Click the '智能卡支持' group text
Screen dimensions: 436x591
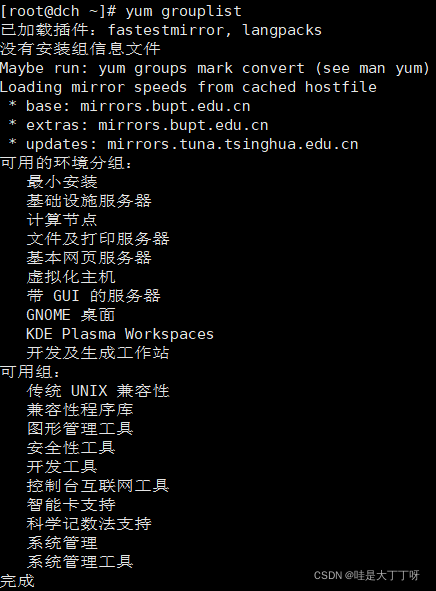click(x=71, y=505)
